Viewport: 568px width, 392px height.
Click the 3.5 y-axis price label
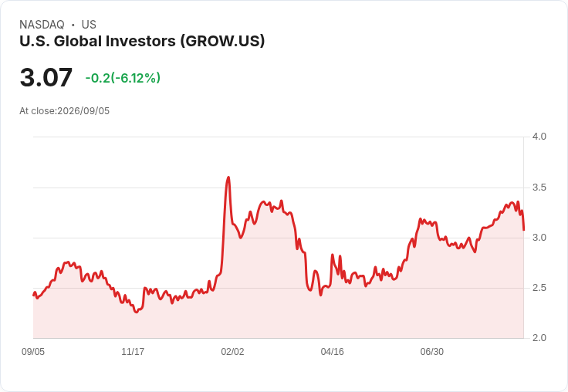tap(539, 188)
